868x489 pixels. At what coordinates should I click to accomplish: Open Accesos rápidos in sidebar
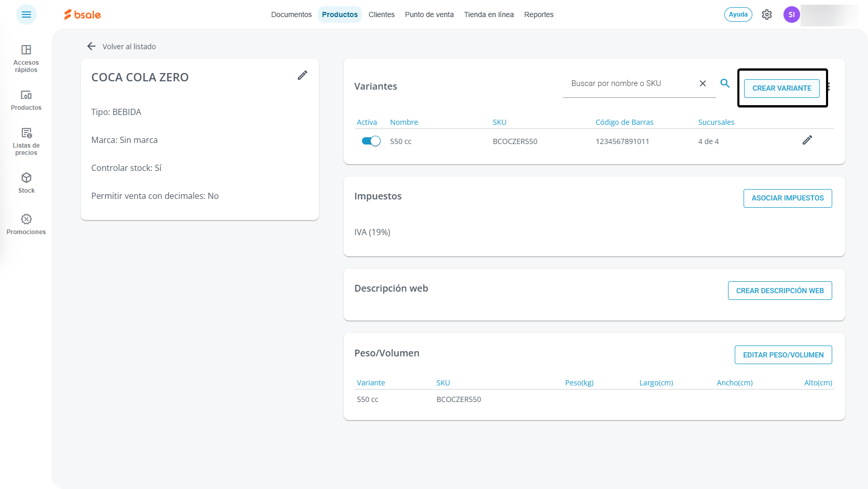click(x=26, y=59)
